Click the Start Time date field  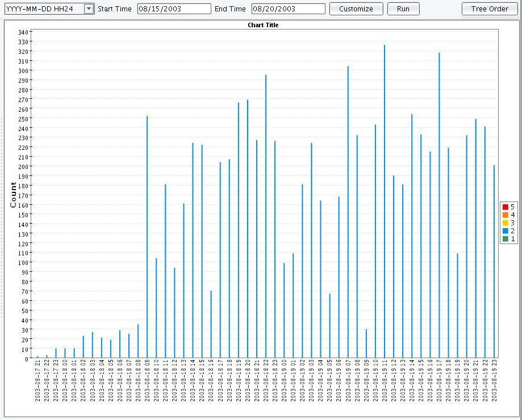coord(174,9)
